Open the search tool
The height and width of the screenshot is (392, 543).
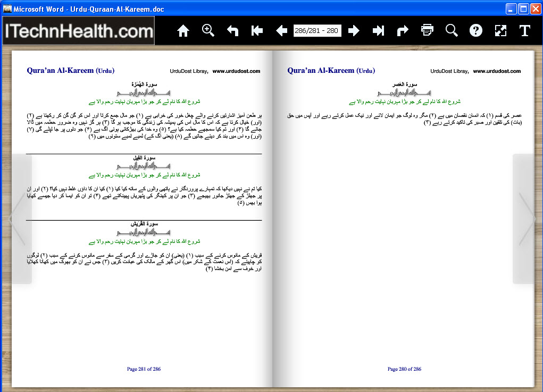(x=452, y=30)
